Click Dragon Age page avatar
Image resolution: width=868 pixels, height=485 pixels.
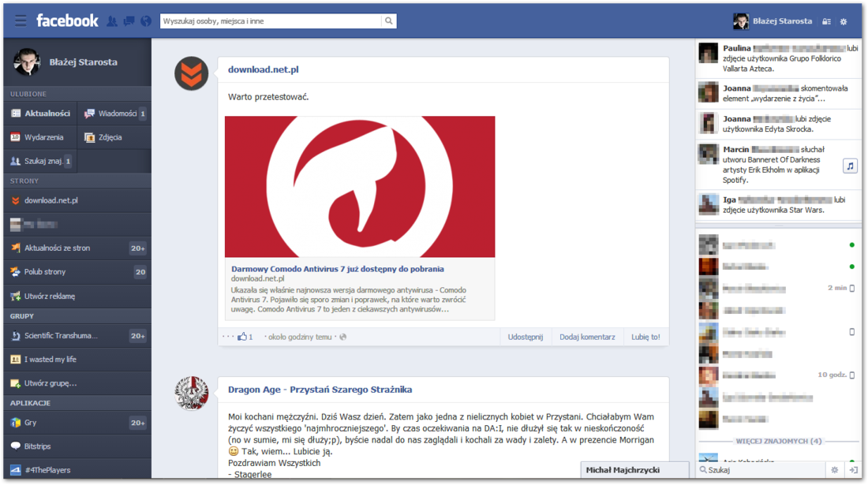click(x=192, y=394)
